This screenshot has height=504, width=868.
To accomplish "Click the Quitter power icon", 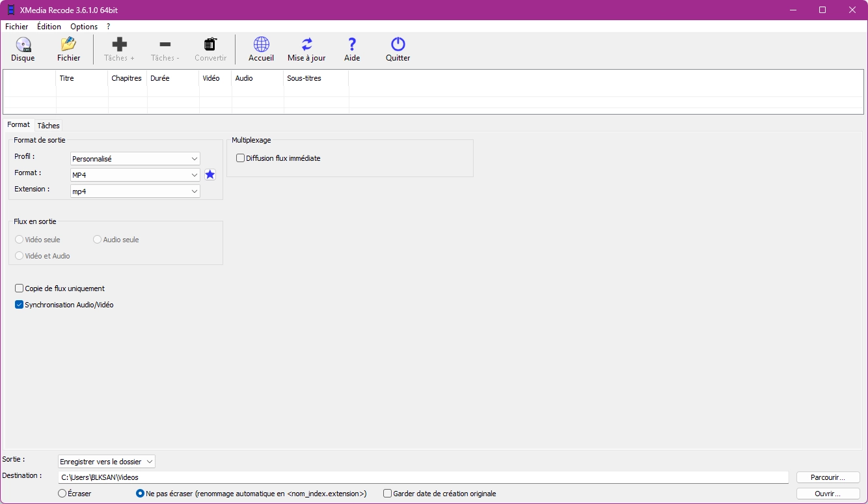I will click(x=398, y=44).
